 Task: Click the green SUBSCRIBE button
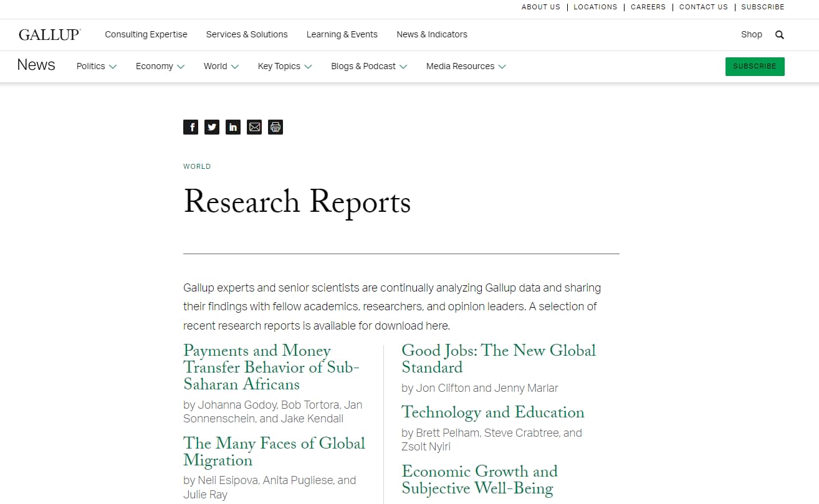click(755, 66)
